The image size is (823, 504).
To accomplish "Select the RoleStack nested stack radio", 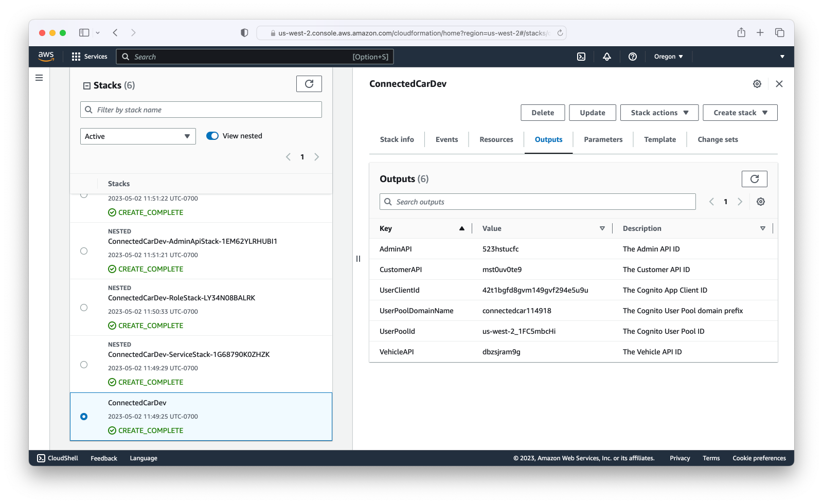I will pyautogui.click(x=84, y=308).
